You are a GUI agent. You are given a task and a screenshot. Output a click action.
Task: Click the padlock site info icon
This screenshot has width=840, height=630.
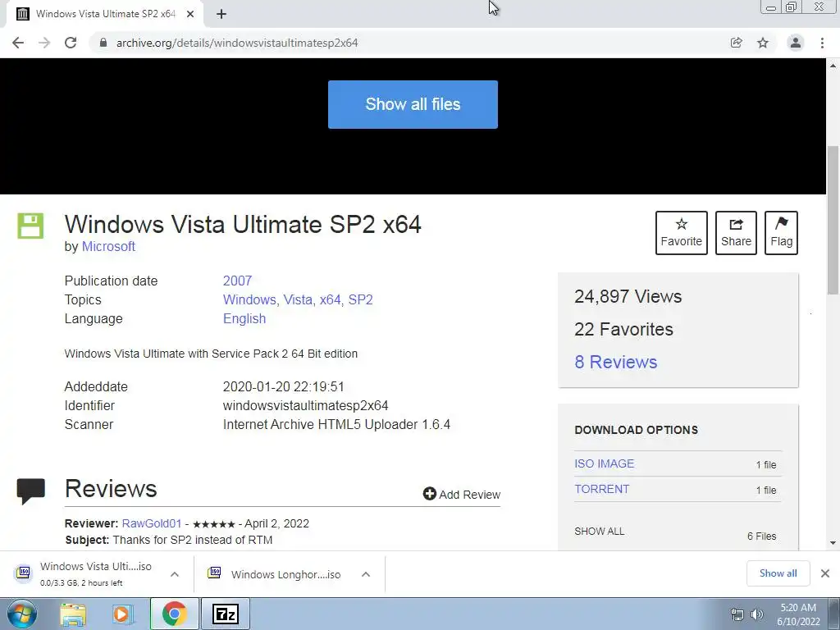point(103,43)
